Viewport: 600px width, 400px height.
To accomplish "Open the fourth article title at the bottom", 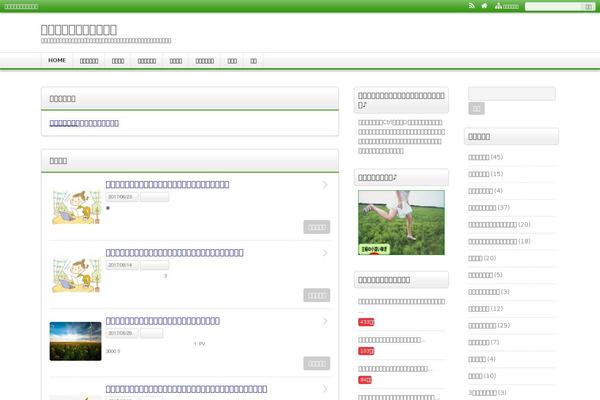I will pyautogui.click(x=186, y=389).
